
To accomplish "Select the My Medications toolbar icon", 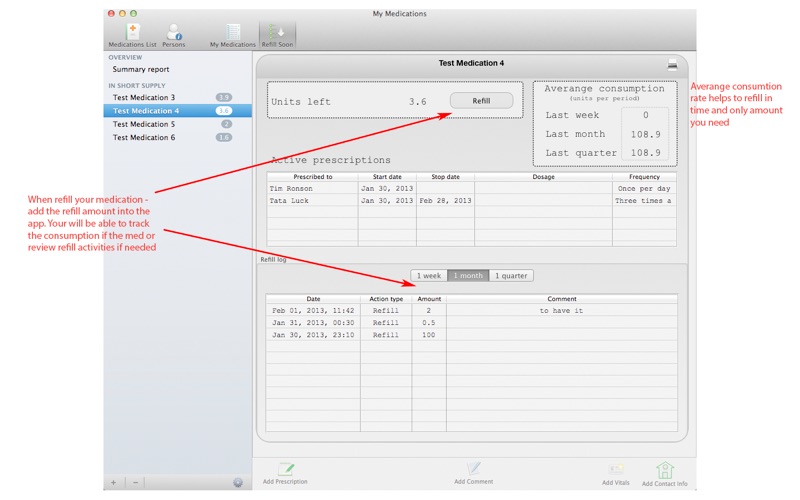I will click(x=232, y=32).
